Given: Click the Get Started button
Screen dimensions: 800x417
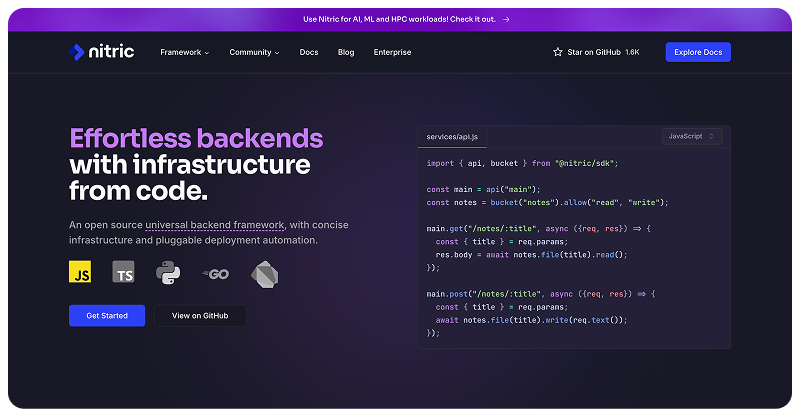Looking at the screenshot, I should point(107,315).
